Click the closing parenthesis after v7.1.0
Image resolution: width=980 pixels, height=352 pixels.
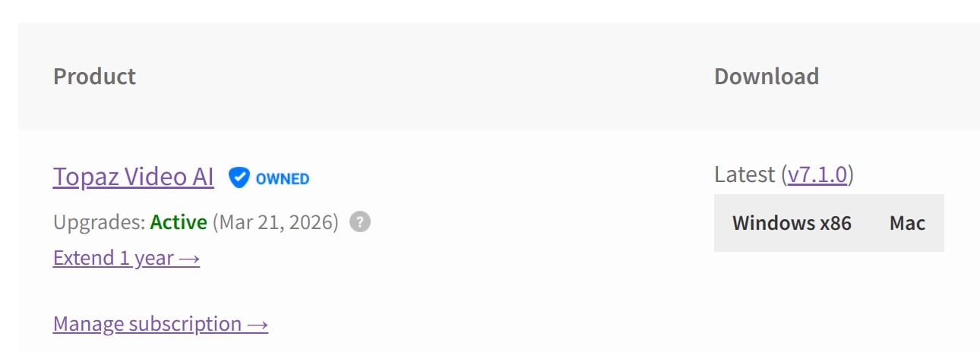[x=851, y=175]
